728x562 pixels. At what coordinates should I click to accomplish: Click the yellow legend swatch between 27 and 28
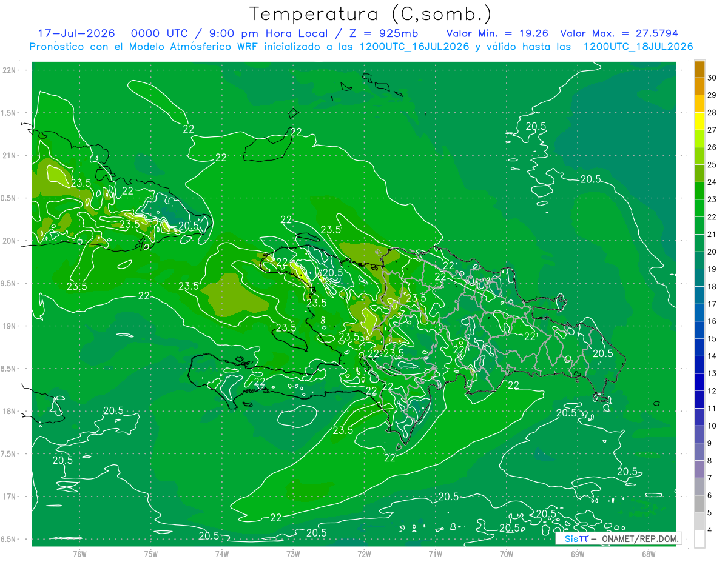[x=699, y=121]
